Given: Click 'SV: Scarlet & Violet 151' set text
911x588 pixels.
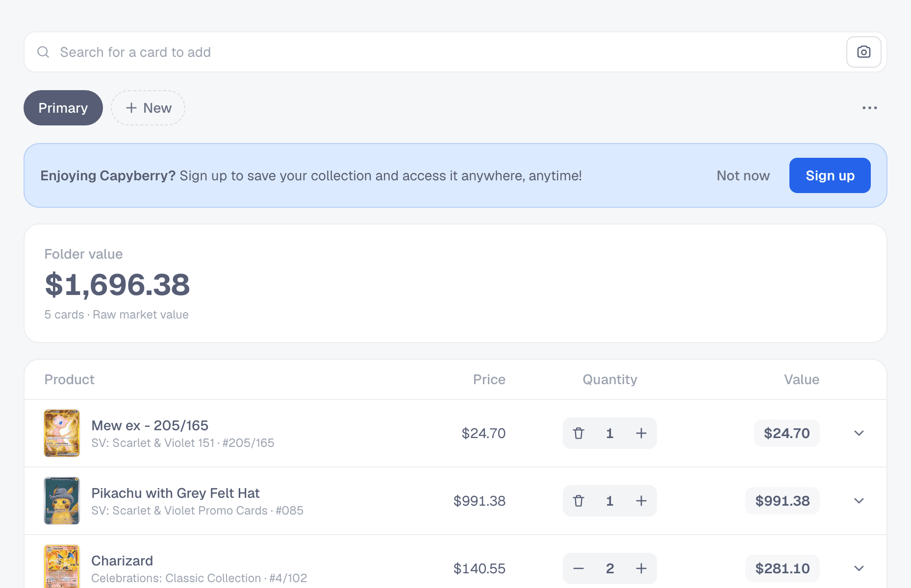Looking at the screenshot, I should (x=153, y=443).
